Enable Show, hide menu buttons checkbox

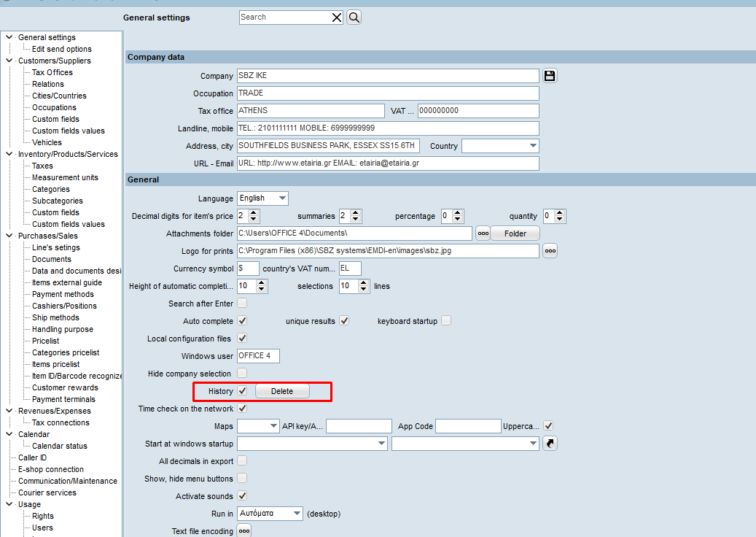click(242, 478)
